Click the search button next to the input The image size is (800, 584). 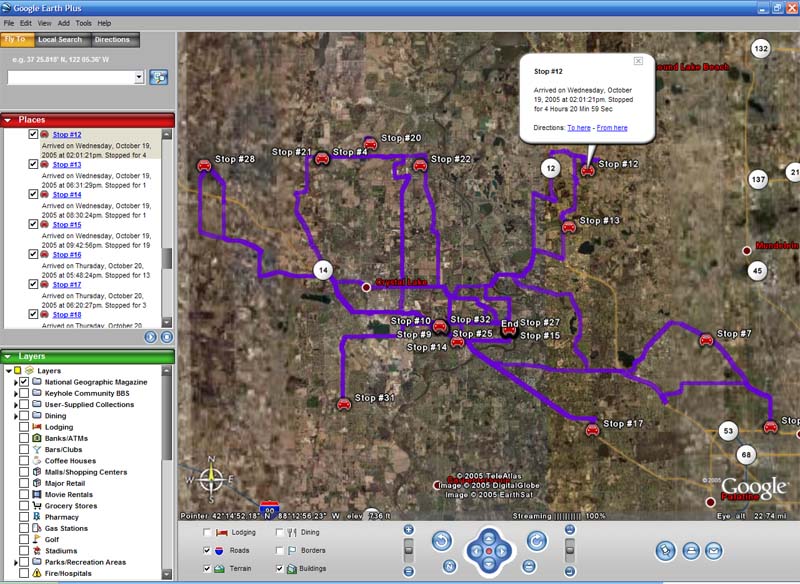pyautogui.click(x=159, y=77)
